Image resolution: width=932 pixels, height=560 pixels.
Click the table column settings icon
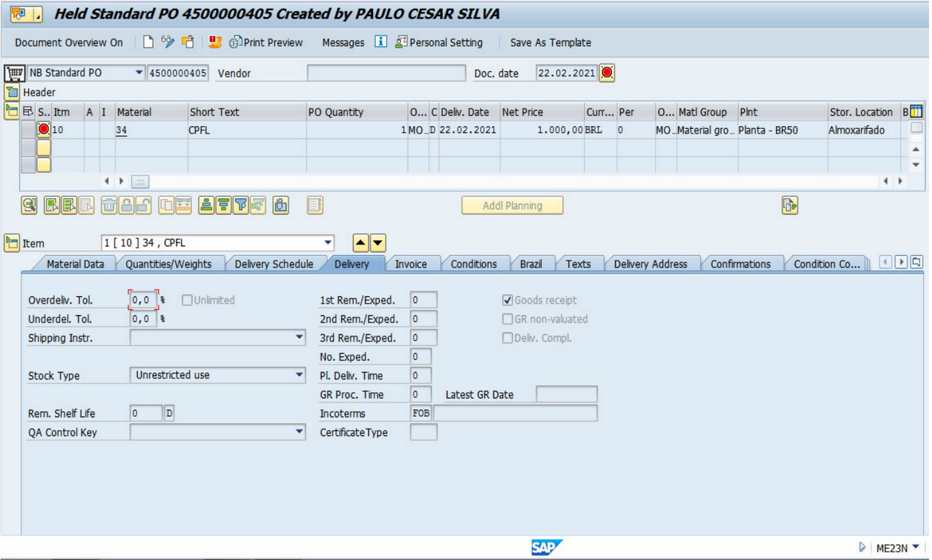coord(916,112)
